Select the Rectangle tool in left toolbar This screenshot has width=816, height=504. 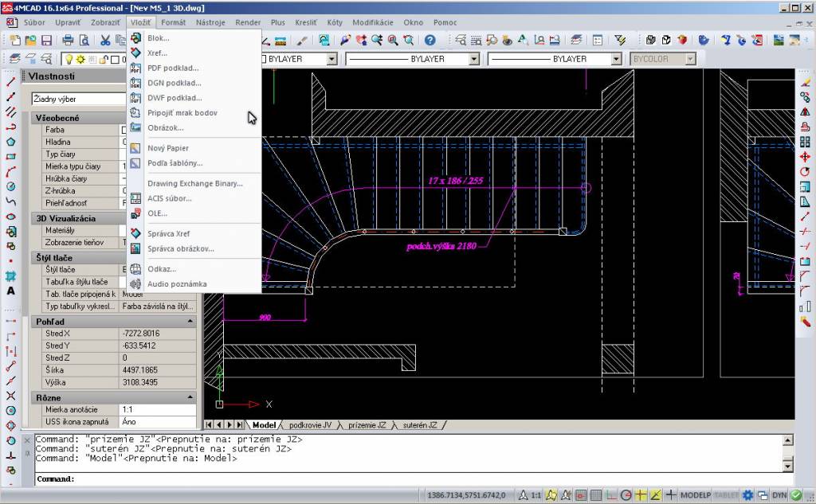pos(10,157)
